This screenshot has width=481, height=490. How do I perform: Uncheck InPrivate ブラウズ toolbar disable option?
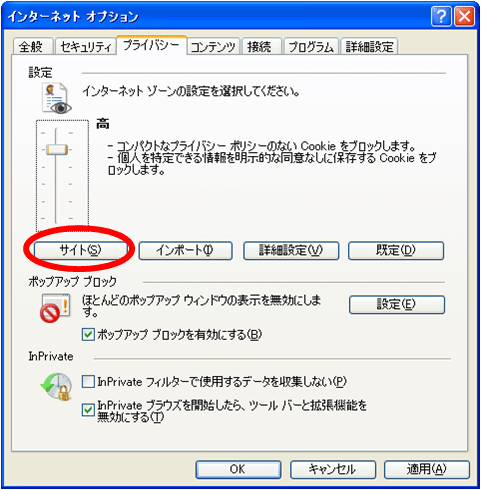click(x=88, y=410)
